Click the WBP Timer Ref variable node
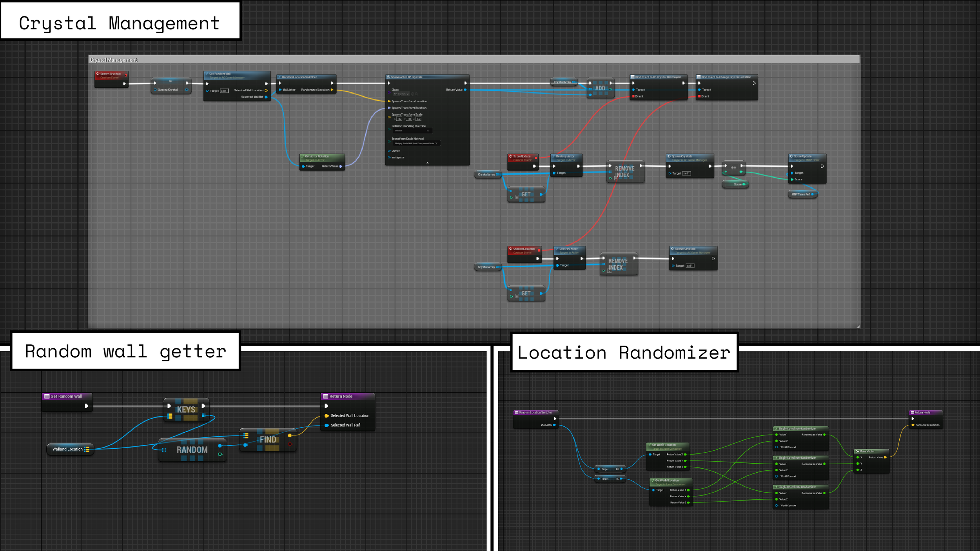980x551 pixels. pyautogui.click(x=802, y=194)
